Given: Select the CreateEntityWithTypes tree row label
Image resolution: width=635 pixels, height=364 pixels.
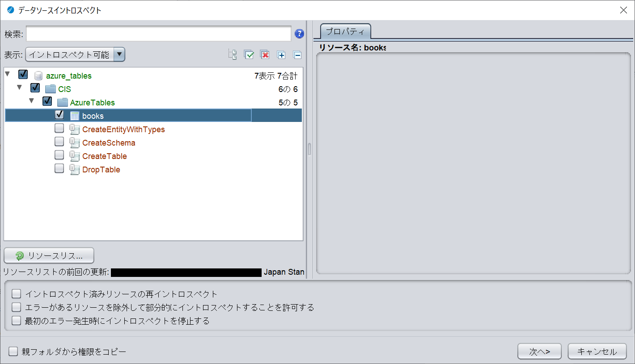Looking at the screenshot, I should coord(123,130).
